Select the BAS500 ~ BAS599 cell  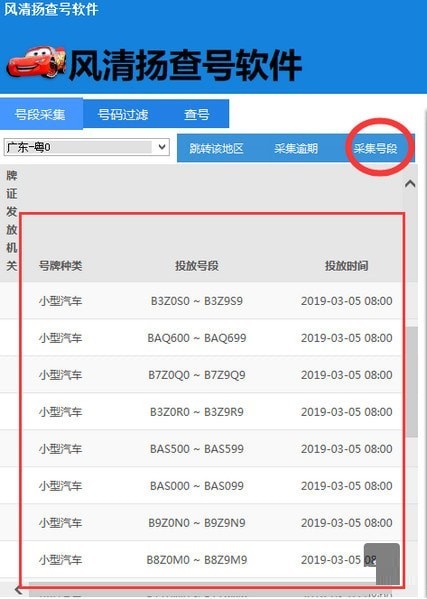pyautogui.click(x=197, y=449)
